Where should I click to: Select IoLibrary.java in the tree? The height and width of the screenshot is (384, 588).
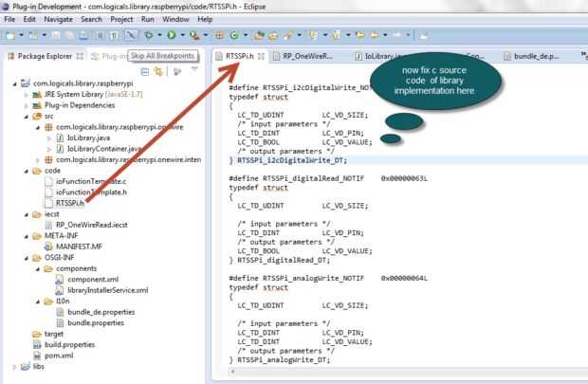tap(88, 138)
